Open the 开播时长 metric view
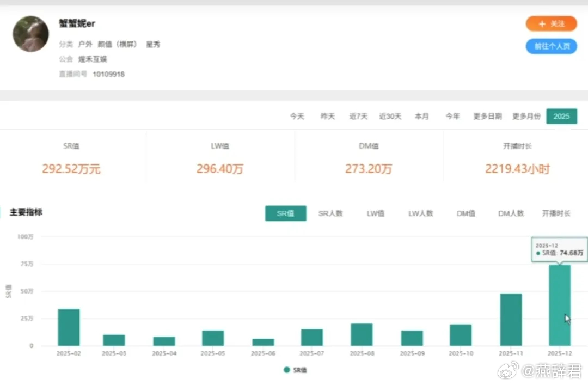The width and height of the screenshot is (588, 385). [x=556, y=213]
